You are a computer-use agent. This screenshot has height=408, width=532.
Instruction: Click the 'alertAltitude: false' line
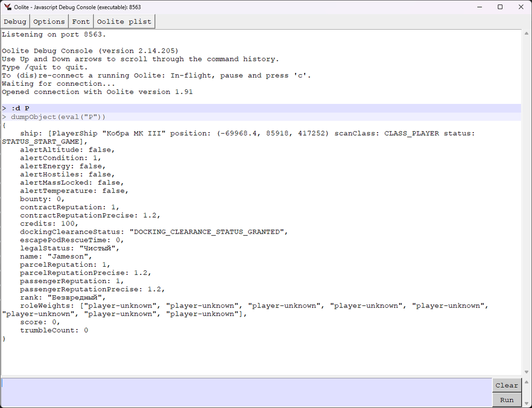point(67,150)
